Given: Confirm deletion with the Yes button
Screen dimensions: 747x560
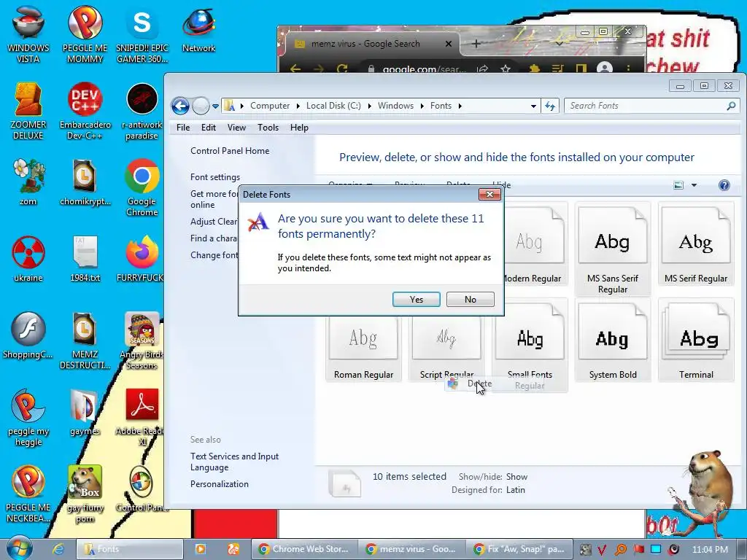Looking at the screenshot, I should (x=416, y=299).
